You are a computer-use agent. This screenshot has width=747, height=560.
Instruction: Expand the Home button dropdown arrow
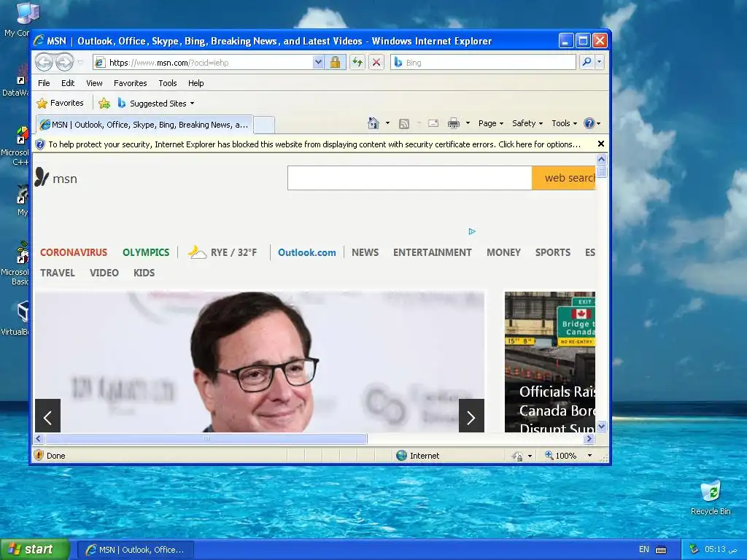pos(387,123)
